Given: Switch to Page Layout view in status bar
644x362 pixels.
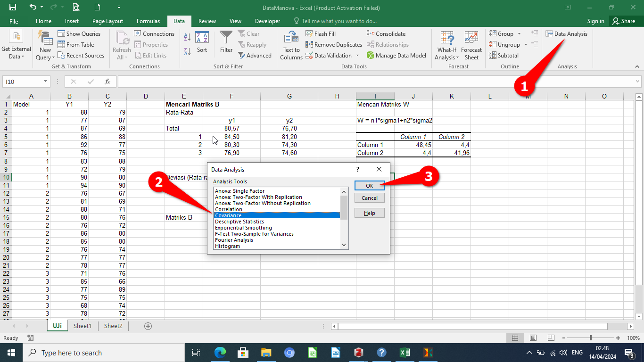Looking at the screenshot, I should tap(533, 338).
